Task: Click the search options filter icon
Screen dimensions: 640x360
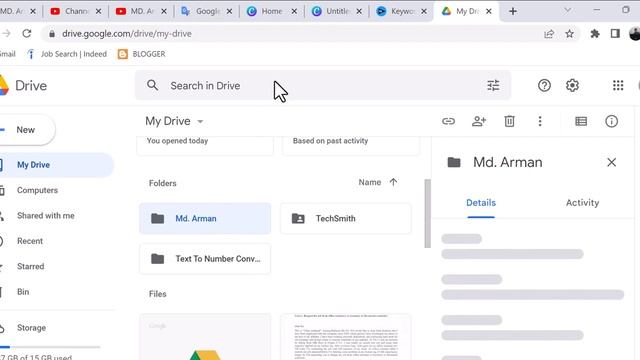Action: 493,85
